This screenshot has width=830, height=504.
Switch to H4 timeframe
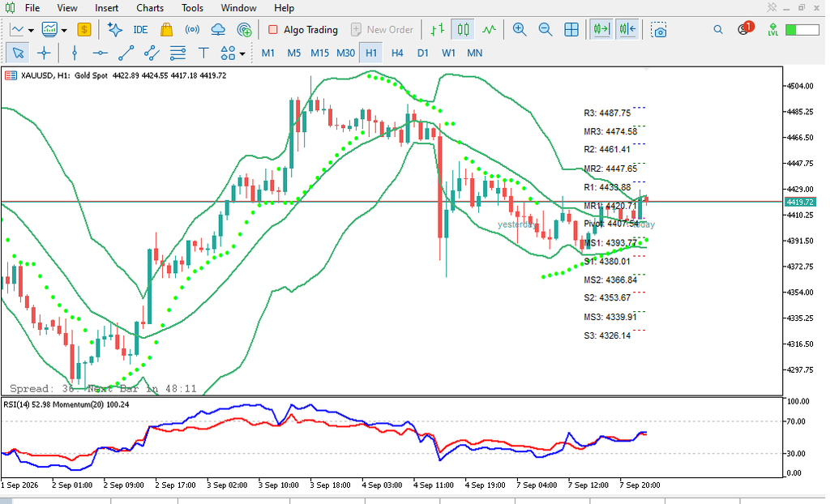point(397,53)
